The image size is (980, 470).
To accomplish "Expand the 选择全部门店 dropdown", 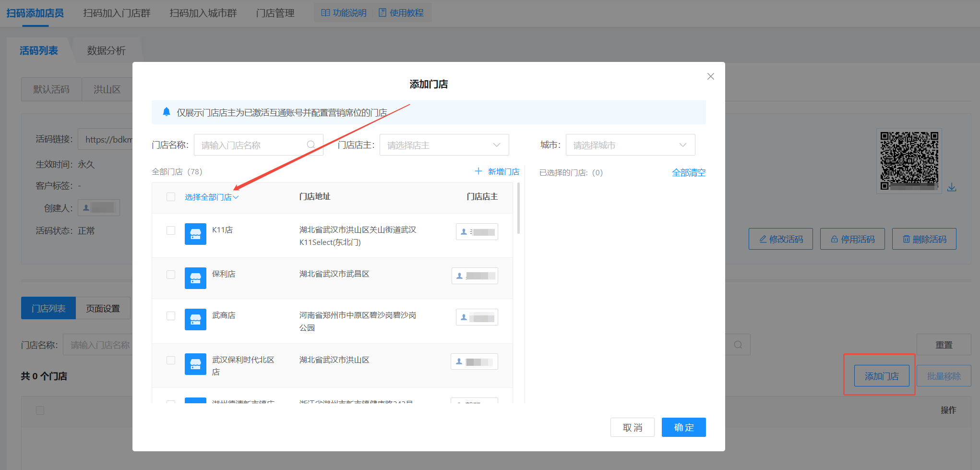I will (212, 197).
